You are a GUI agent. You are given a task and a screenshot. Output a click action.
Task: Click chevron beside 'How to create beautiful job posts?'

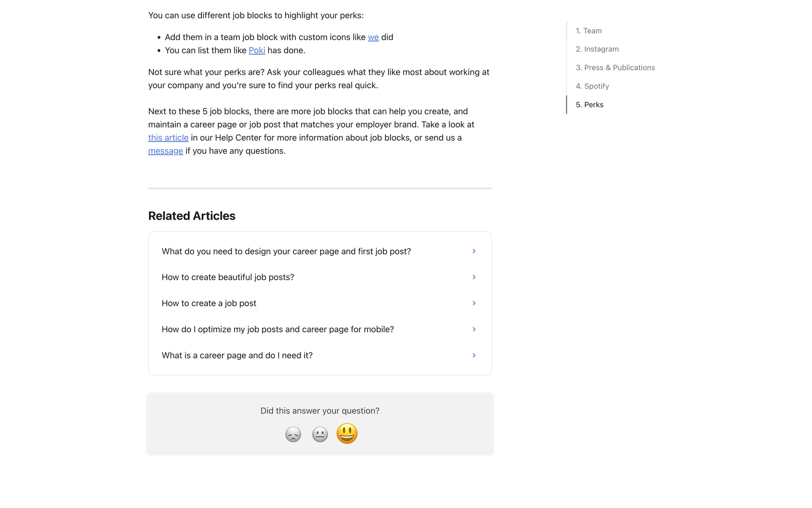pos(474,277)
